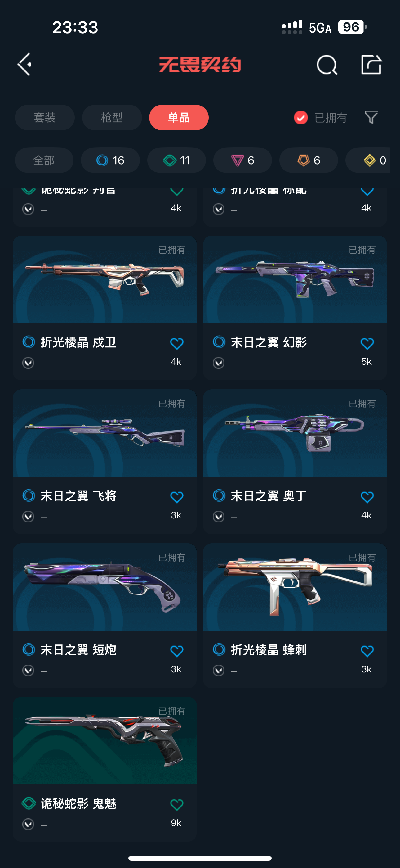Toggle the 已拥有 owned checkbox

pos(301,118)
